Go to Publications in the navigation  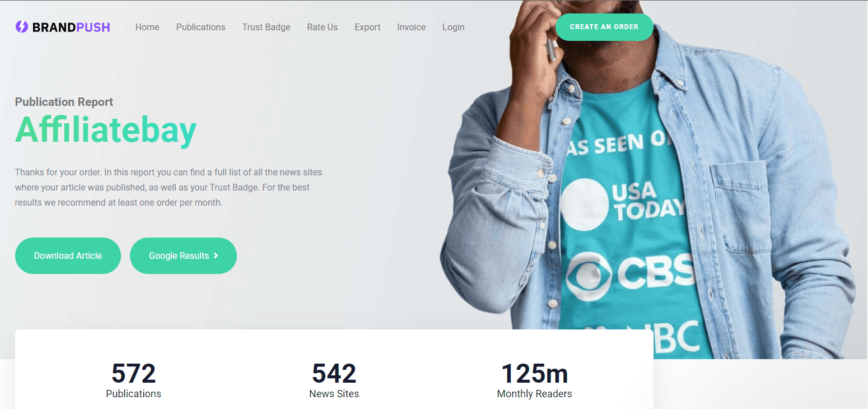tap(200, 27)
